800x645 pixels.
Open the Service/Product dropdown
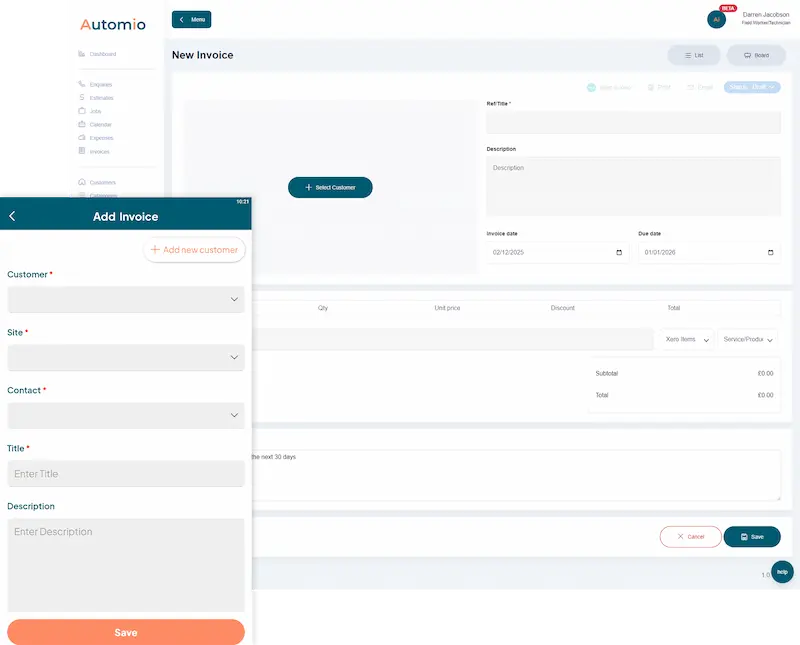pyautogui.click(x=747, y=339)
